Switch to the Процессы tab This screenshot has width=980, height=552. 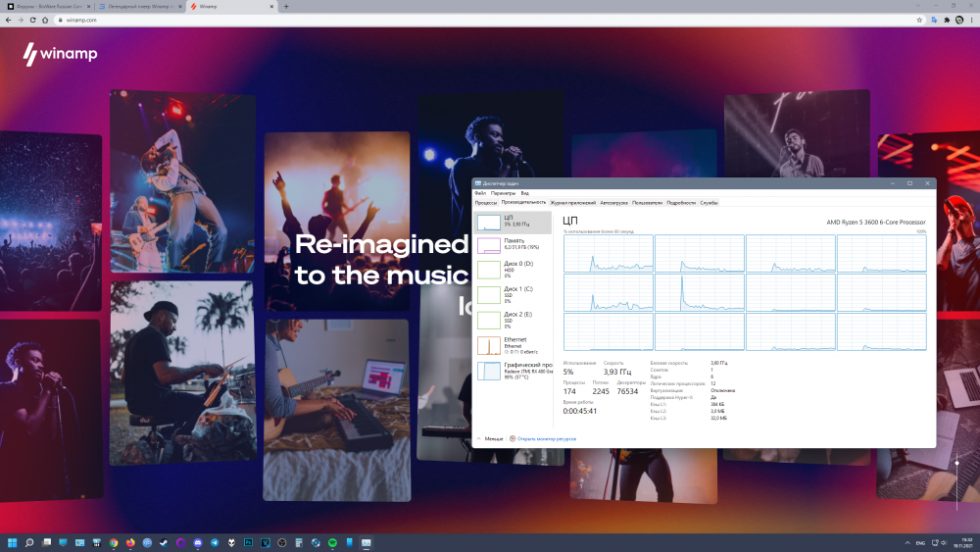click(486, 203)
